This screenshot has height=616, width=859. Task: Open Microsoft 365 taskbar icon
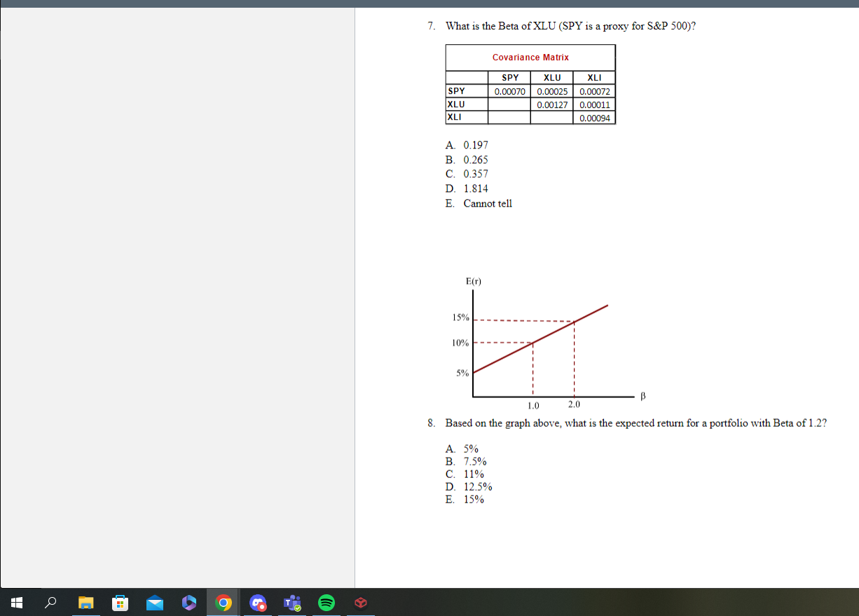pos(188,603)
